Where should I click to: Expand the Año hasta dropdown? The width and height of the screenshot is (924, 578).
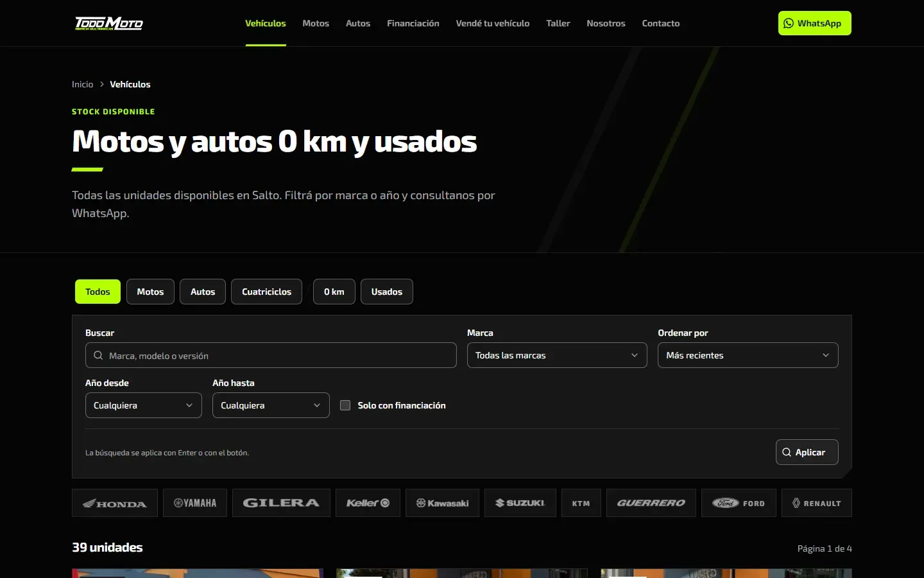(x=271, y=405)
